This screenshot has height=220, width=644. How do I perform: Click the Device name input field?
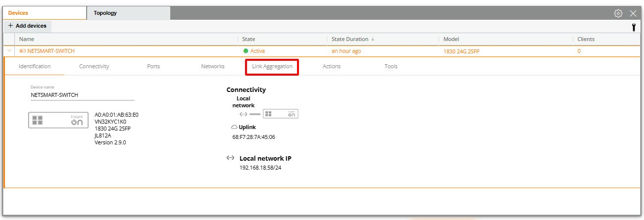tap(82, 95)
